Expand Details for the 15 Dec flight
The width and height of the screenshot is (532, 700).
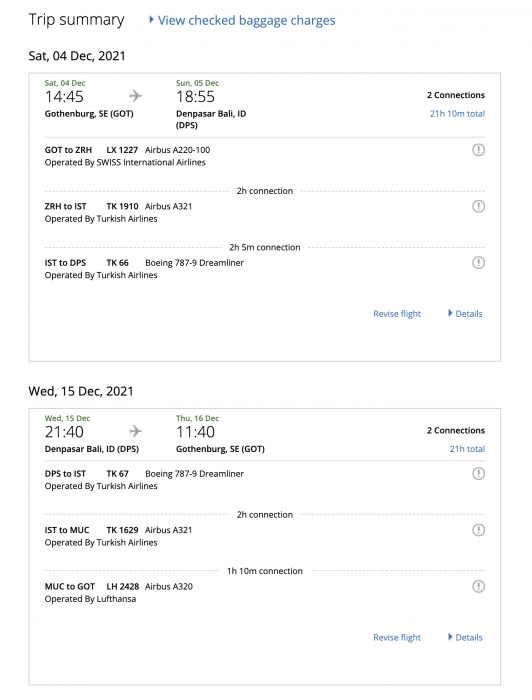[x=466, y=637]
